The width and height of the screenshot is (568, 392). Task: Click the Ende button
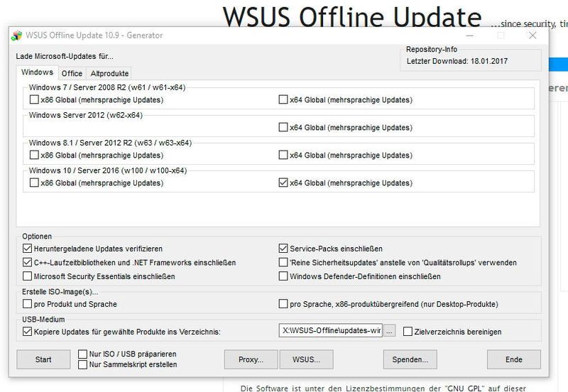point(514,359)
